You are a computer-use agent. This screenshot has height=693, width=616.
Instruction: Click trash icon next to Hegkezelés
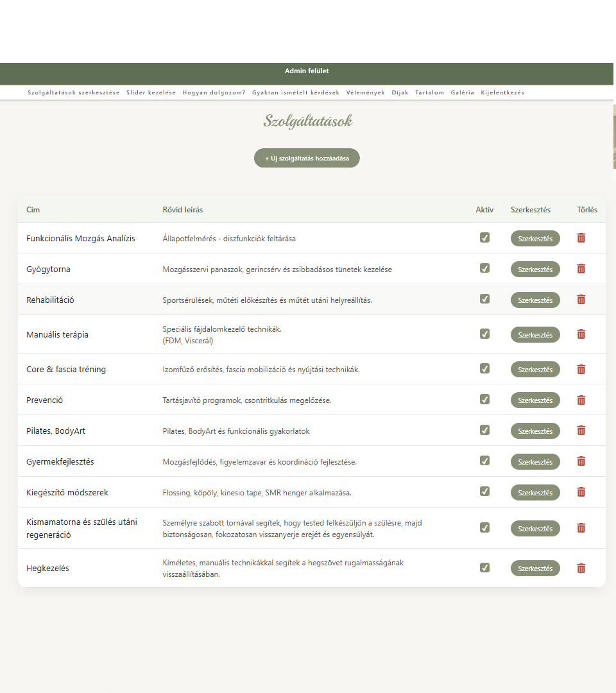tap(581, 568)
